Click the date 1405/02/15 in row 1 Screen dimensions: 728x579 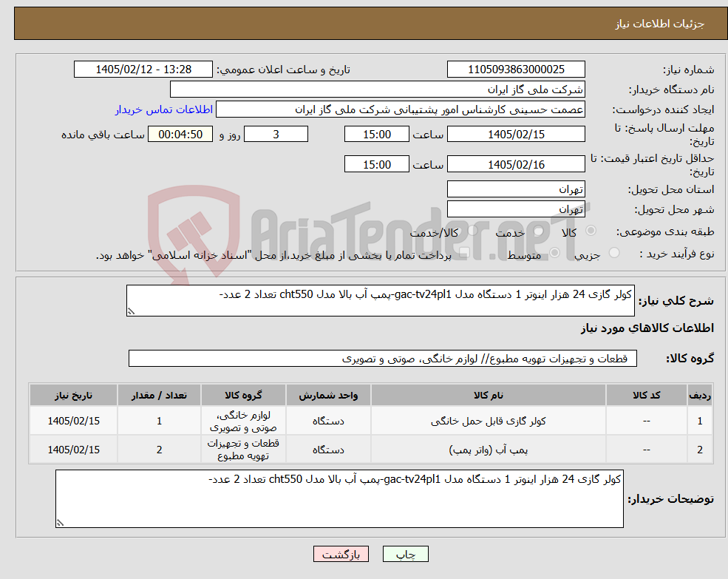(x=73, y=421)
